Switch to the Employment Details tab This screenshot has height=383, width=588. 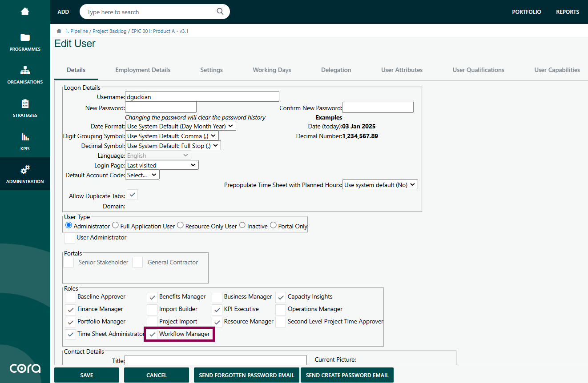click(143, 70)
